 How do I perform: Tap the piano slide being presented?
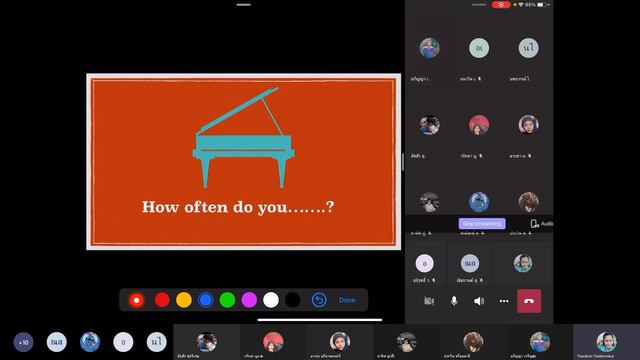[244, 162]
